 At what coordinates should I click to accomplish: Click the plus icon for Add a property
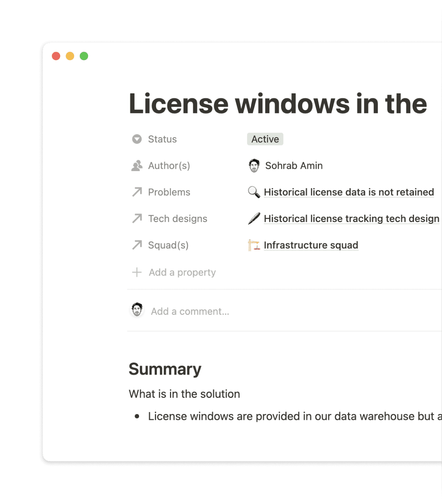pyautogui.click(x=137, y=272)
